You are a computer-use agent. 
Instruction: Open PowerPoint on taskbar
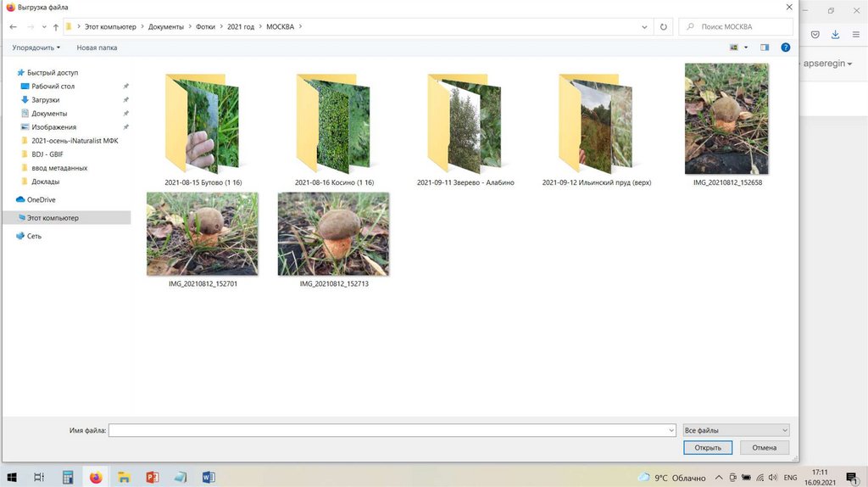point(153,477)
